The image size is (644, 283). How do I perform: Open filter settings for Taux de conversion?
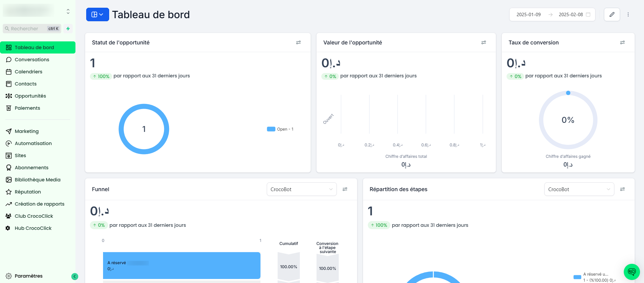point(622,42)
